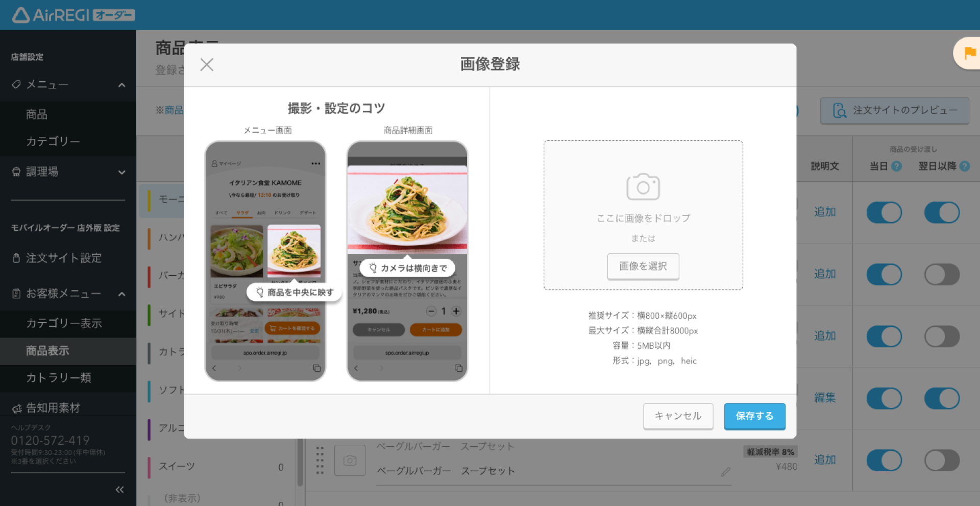Collapse the メニュー section chevron
Image resolution: width=980 pixels, height=506 pixels.
(121, 85)
